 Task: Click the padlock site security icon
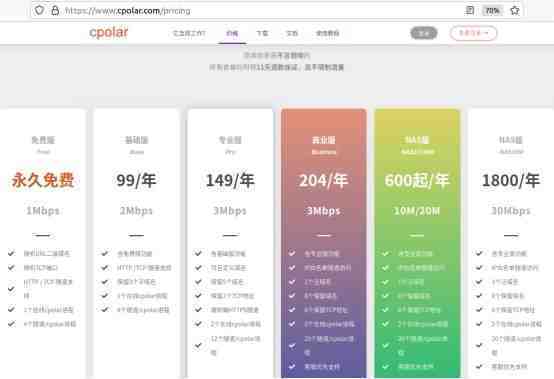tap(55, 11)
